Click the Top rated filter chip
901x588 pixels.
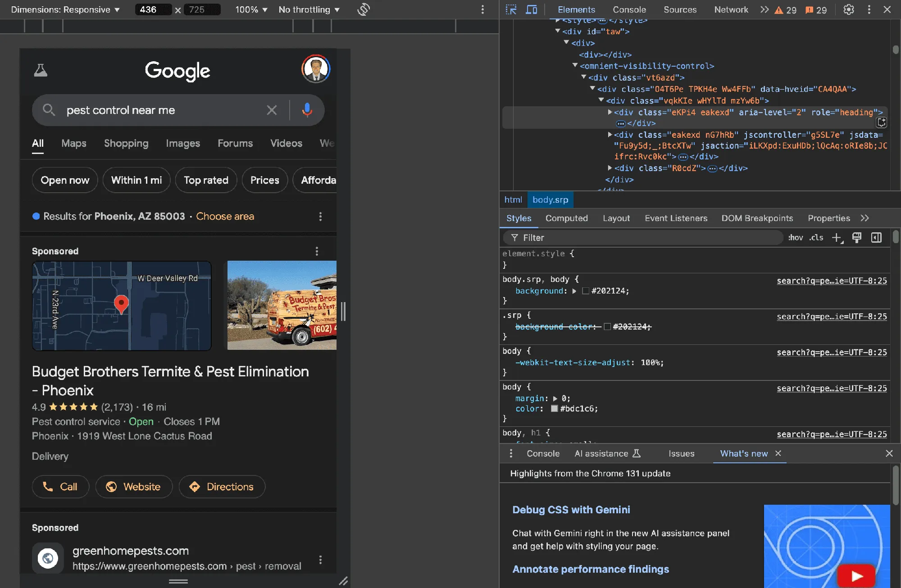206,180
